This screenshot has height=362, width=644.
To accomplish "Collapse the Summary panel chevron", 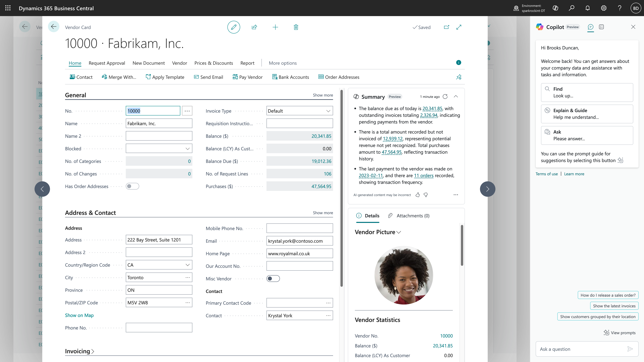I will tap(456, 97).
